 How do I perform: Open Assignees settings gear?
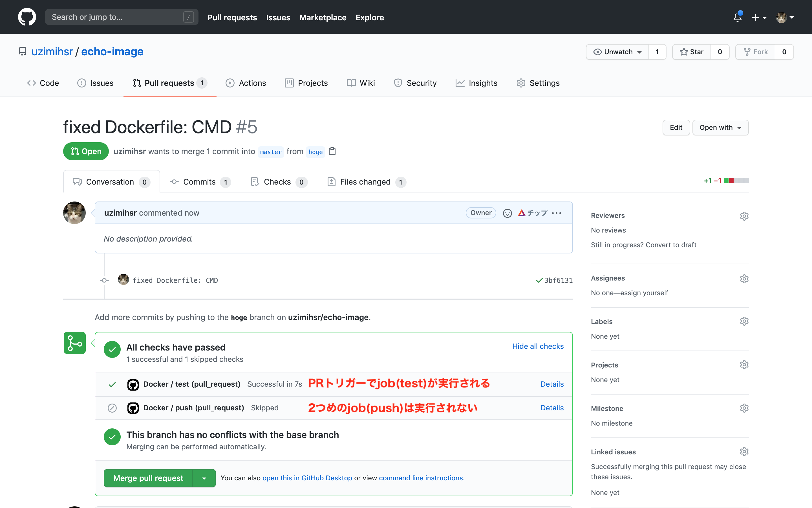point(744,279)
